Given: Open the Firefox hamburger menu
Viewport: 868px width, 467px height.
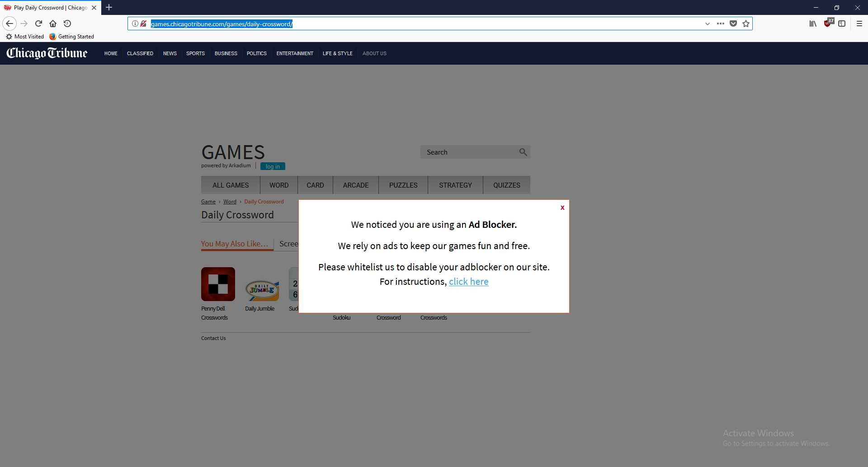Looking at the screenshot, I should (x=859, y=24).
